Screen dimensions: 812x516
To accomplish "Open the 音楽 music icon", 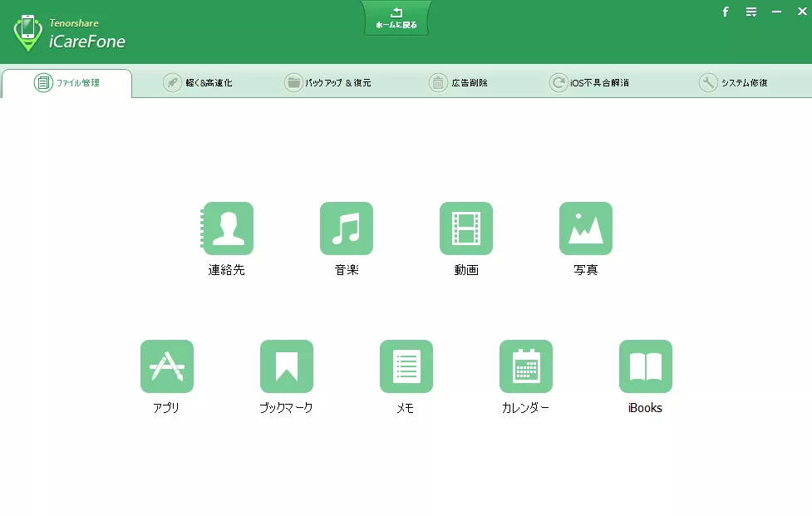I will click(347, 229).
